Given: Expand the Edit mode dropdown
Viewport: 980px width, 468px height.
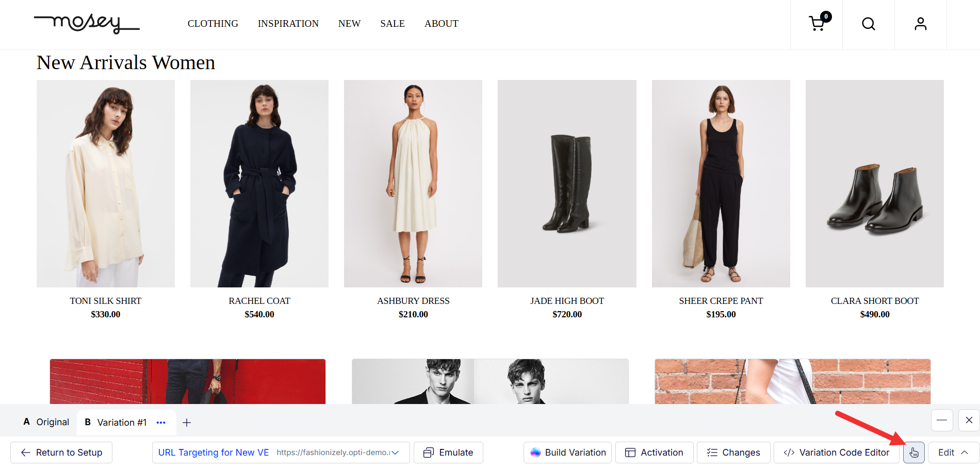Looking at the screenshot, I should click(953, 453).
